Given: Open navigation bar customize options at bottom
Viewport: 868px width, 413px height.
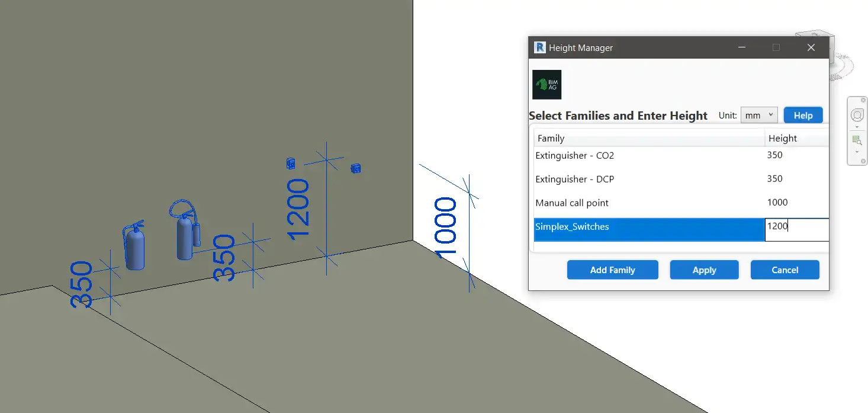Looking at the screenshot, I should (863, 161).
